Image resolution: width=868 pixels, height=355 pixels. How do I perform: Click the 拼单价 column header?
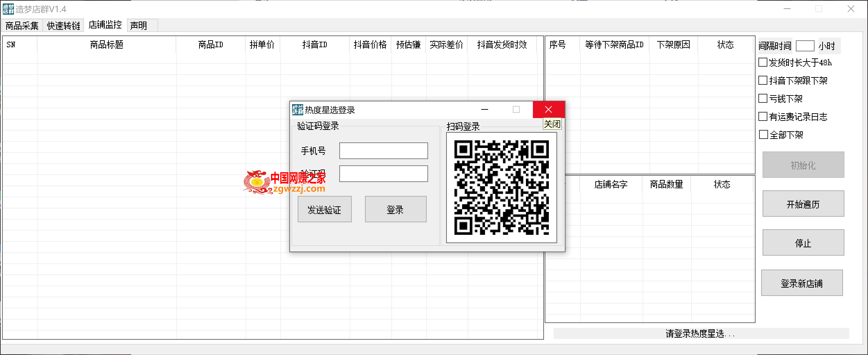point(263,45)
